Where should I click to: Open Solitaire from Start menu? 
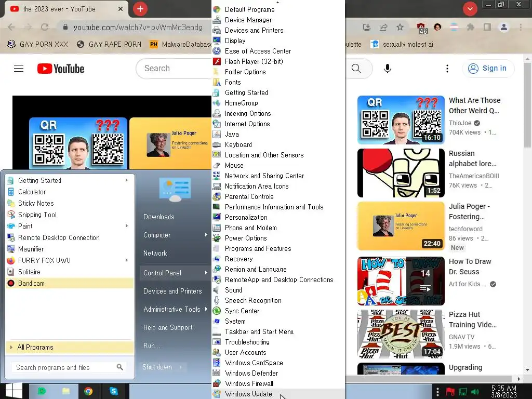[70, 272]
